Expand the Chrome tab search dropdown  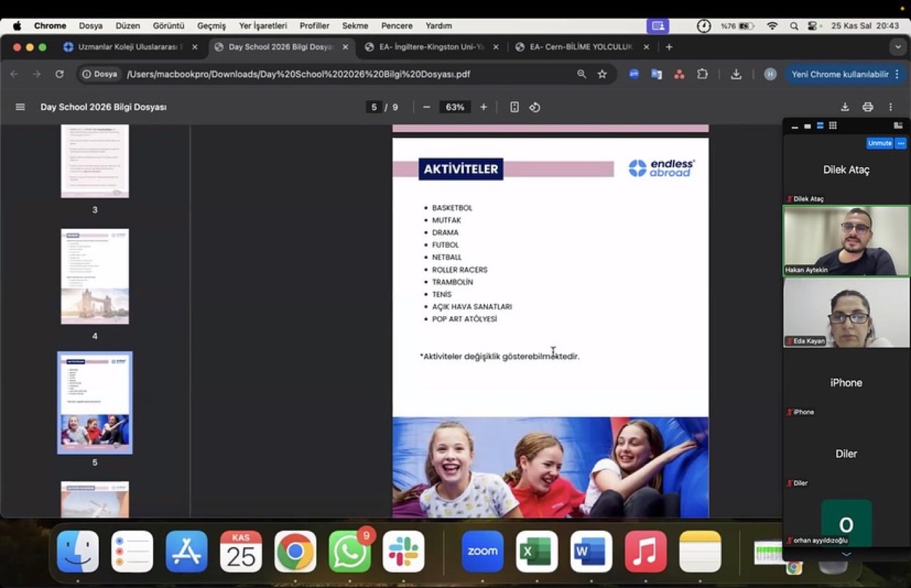tap(898, 47)
